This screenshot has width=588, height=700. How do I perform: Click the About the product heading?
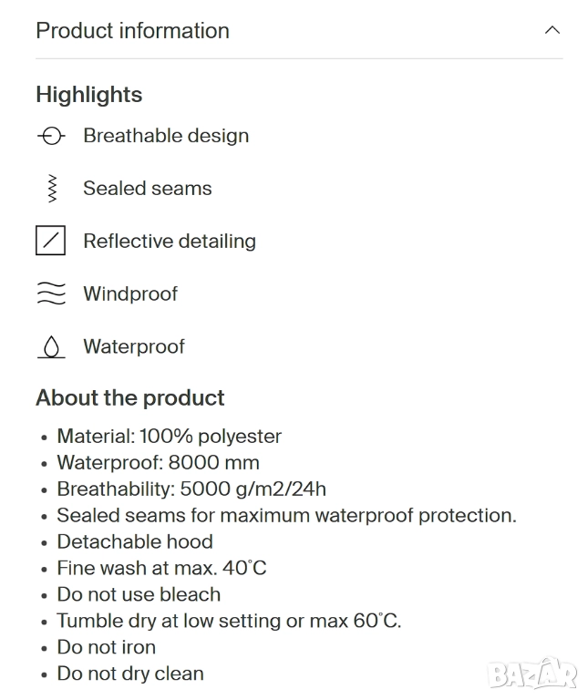(130, 398)
